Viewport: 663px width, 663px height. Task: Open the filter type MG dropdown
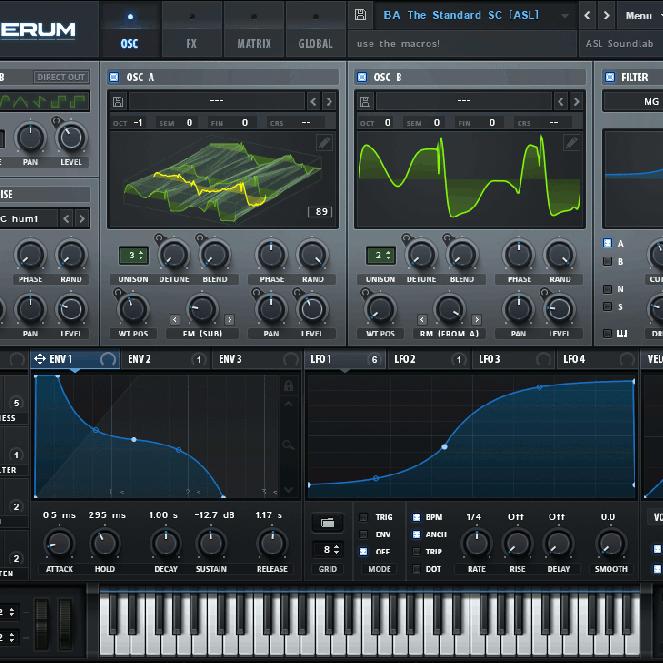[633, 101]
